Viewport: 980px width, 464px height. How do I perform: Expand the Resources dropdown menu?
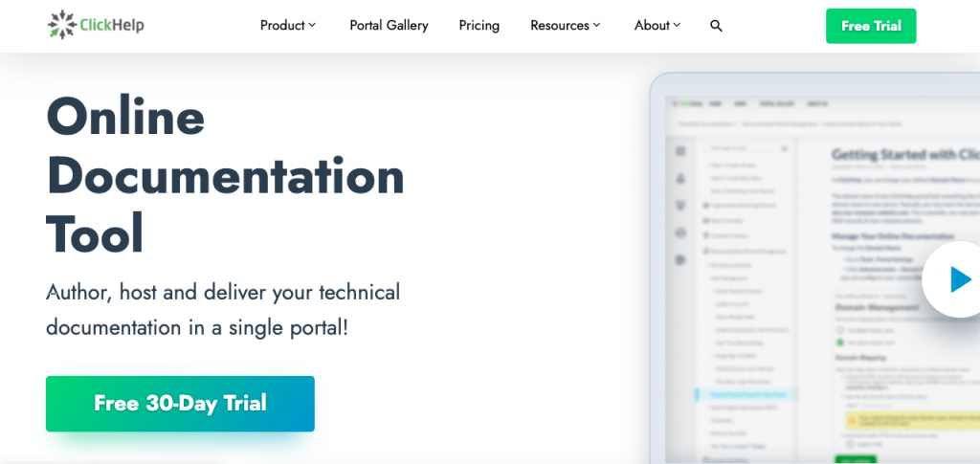tap(565, 26)
